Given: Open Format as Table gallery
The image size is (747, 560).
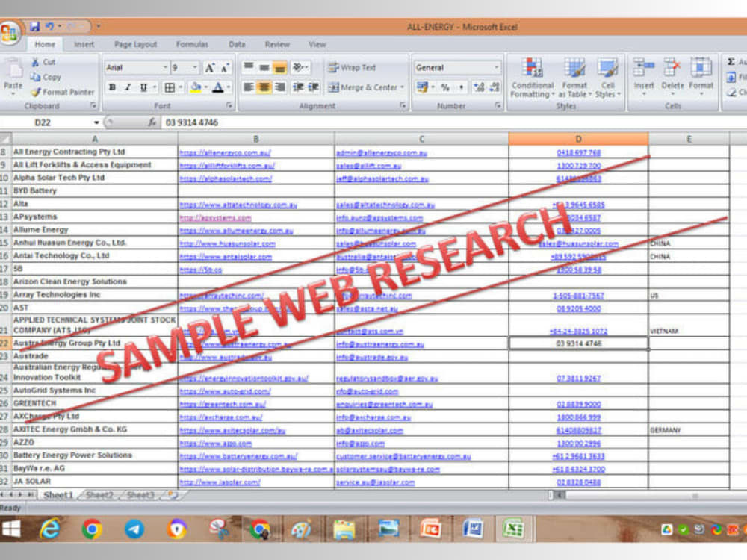Looking at the screenshot, I should [x=574, y=78].
